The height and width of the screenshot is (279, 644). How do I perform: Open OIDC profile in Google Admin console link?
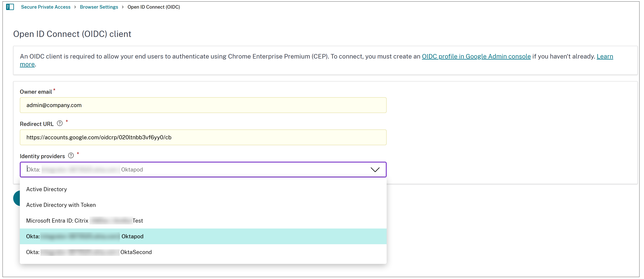pos(476,57)
